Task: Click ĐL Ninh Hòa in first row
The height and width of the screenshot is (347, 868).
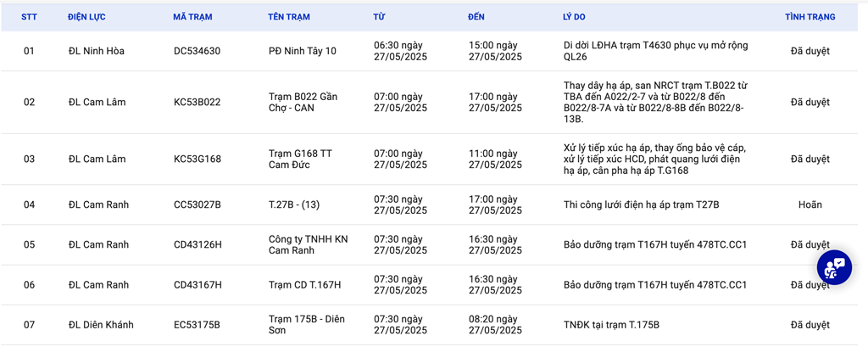Action: (97, 51)
